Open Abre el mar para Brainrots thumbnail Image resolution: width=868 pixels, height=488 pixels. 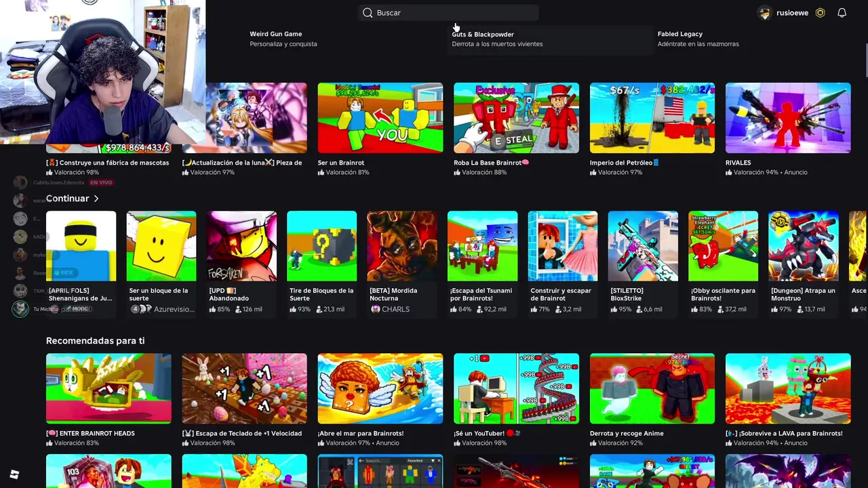pyautogui.click(x=380, y=388)
